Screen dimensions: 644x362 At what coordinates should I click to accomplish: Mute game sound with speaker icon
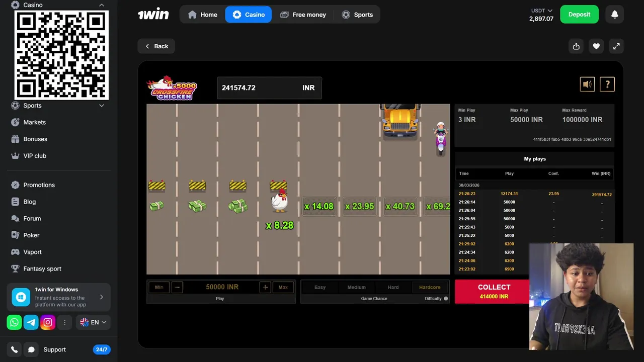[x=587, y=84]
